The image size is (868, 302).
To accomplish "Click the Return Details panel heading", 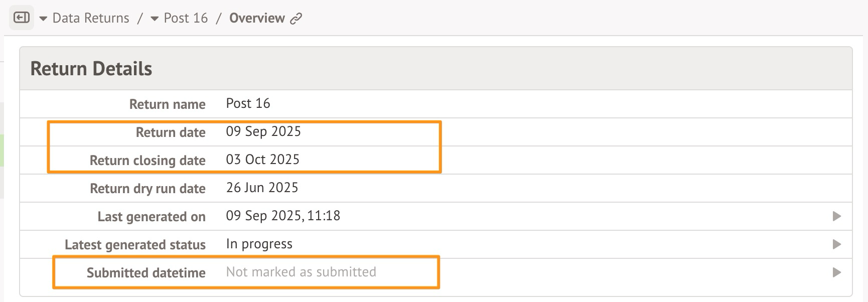I will coord(91,69).
